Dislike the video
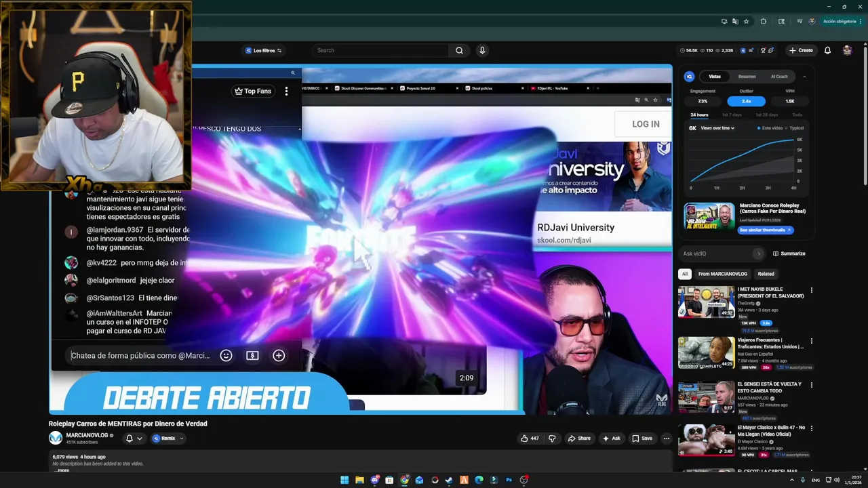The image size is (868, 488). tap(551, 439)
